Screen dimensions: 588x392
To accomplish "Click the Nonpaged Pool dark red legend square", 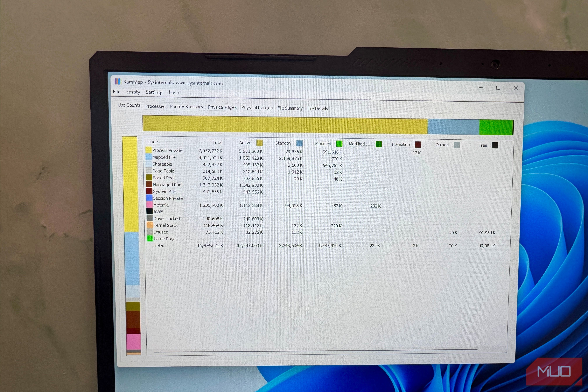I will point(149,184).
